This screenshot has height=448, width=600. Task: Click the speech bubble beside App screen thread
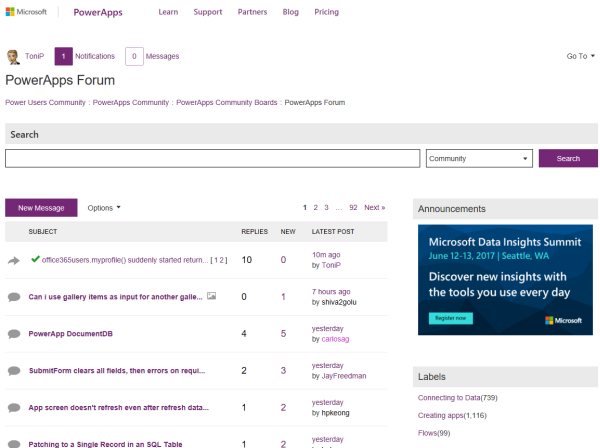pyautogui.click(x=14, y=408)
